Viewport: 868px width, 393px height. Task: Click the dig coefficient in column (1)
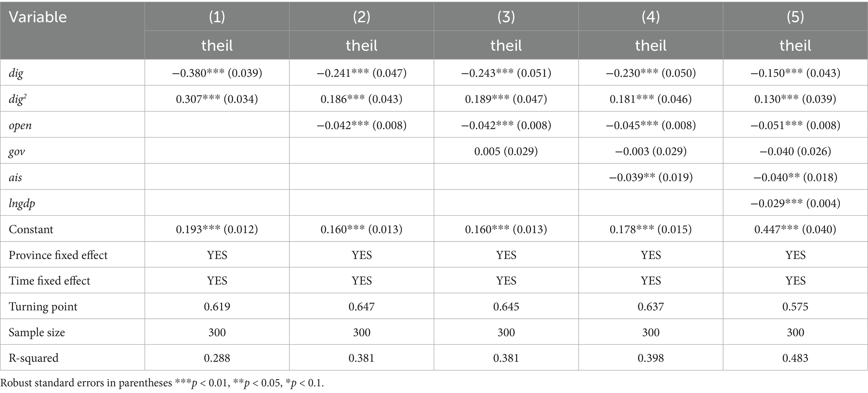217,73
